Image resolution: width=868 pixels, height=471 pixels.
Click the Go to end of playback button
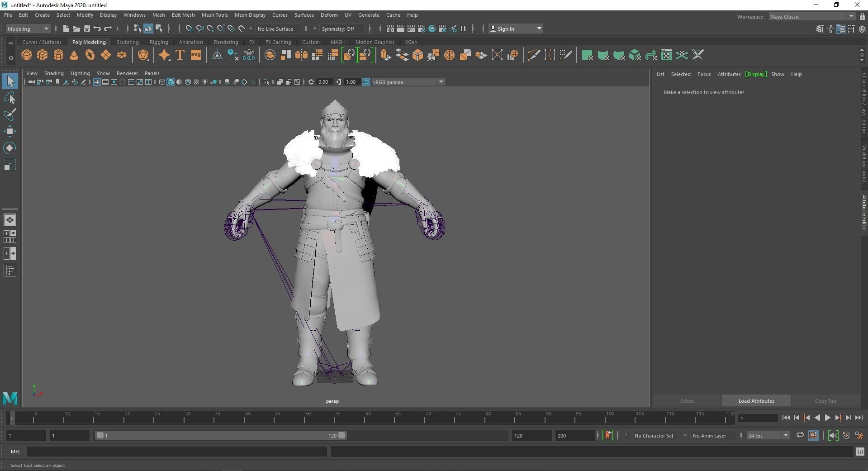click(x=859, y=418)
